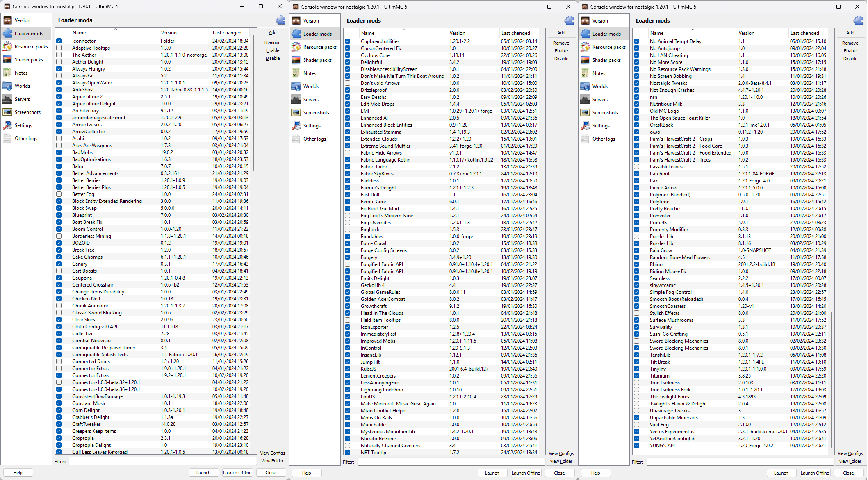Open Resource packs icon in left window

7,47
